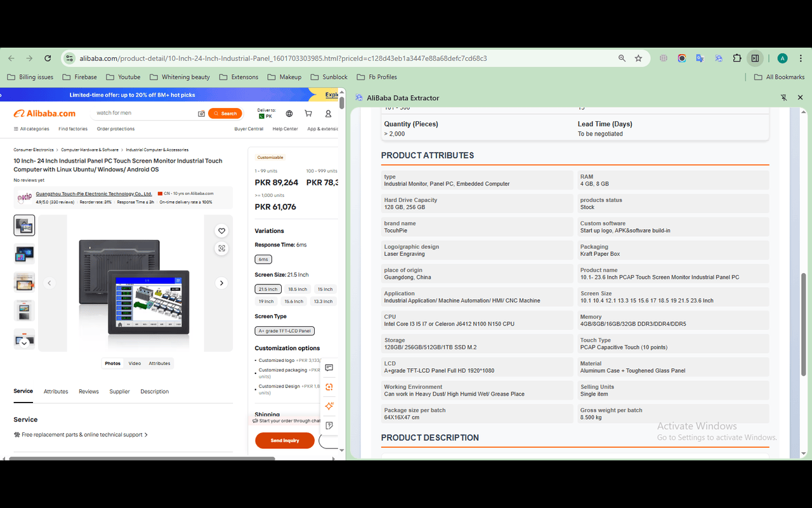
Task: Click the Alibaba.com logo
Action: point(44,114)
